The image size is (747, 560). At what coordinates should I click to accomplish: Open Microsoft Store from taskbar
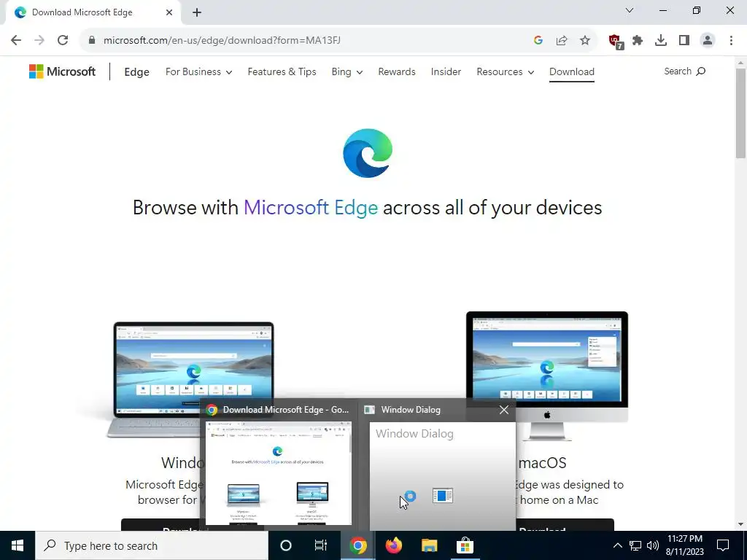pos(465,545)
